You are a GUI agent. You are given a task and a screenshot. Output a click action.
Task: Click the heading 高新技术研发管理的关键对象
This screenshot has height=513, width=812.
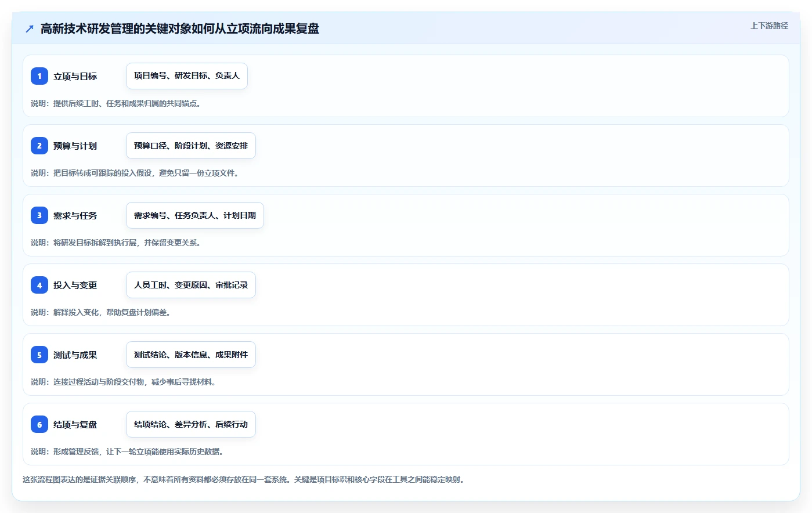[180, 28]
